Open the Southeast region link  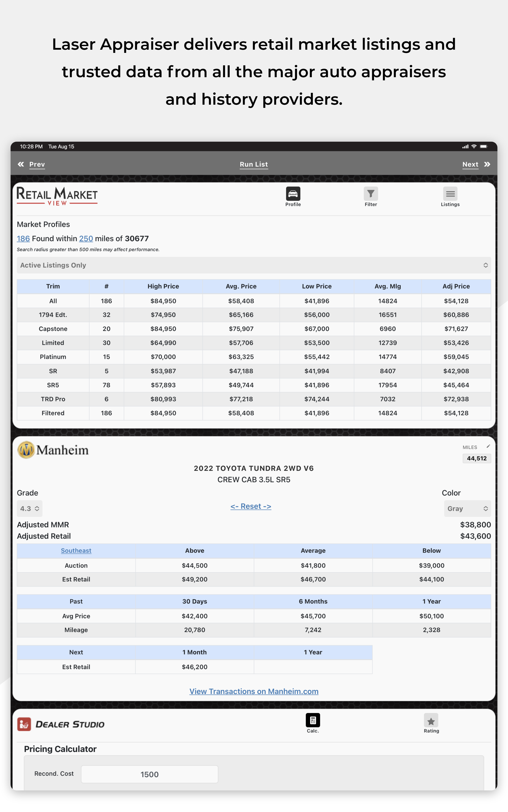[x=76, y=551]
